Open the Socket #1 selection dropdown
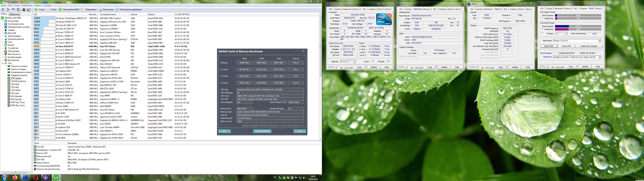 354,62
